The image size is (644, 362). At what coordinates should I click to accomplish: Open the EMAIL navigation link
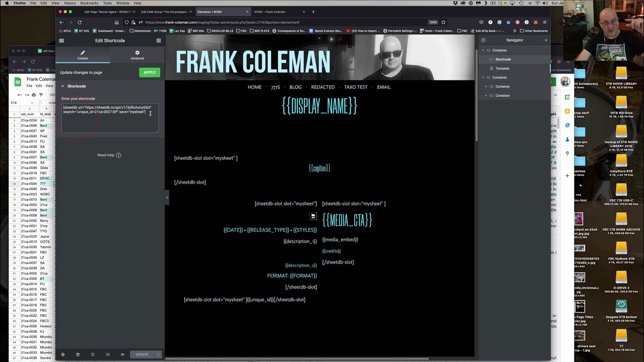point(384,87)
